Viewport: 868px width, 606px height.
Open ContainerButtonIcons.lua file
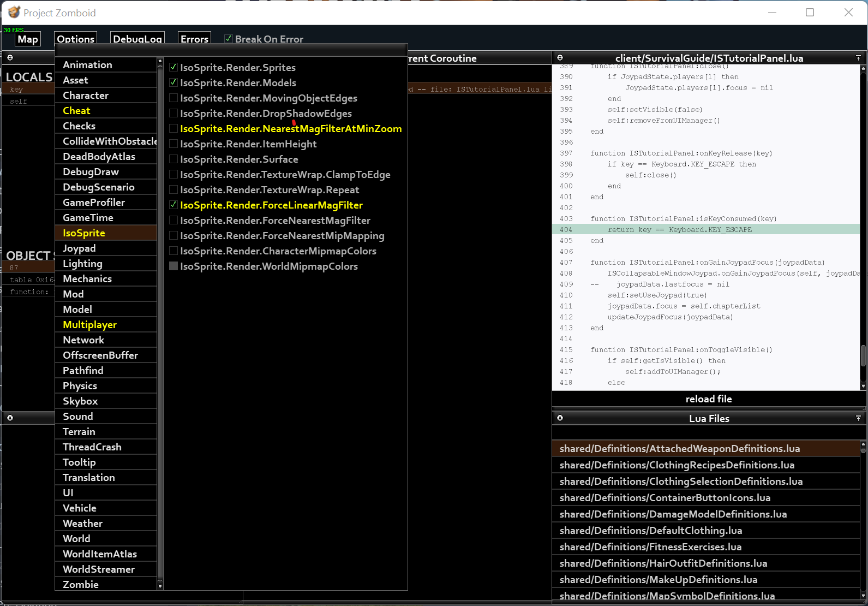706,497
